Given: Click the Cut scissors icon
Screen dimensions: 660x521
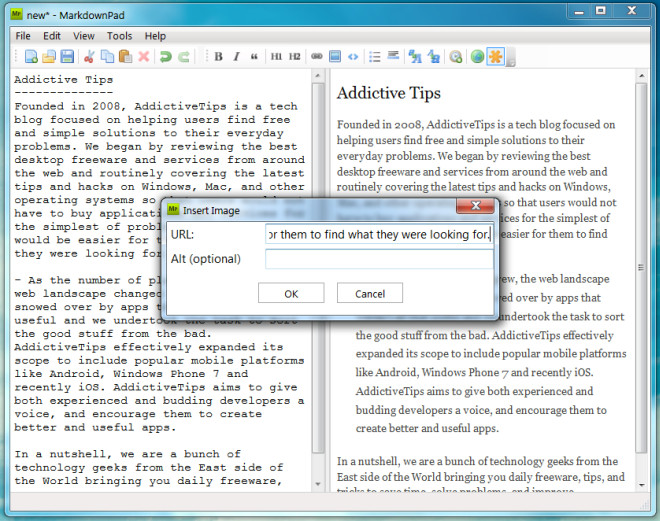Looking at the screenshot, I should coord(89,56).
